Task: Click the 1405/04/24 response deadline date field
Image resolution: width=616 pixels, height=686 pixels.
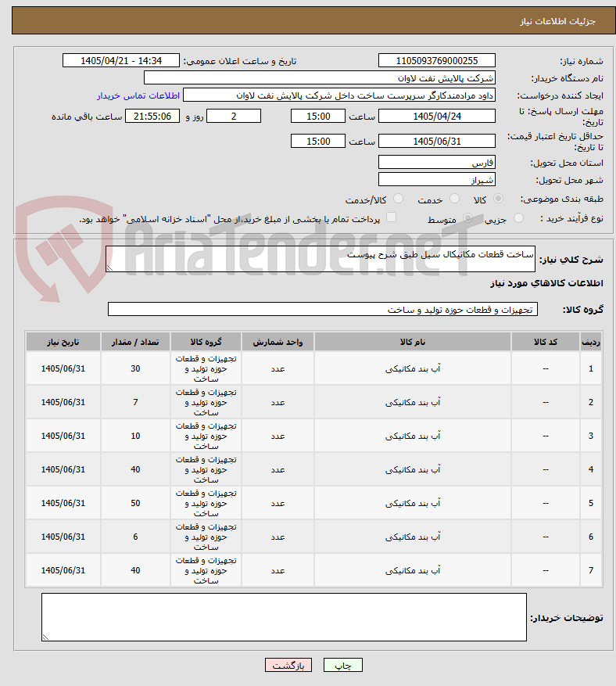Action: coord(437,116)
